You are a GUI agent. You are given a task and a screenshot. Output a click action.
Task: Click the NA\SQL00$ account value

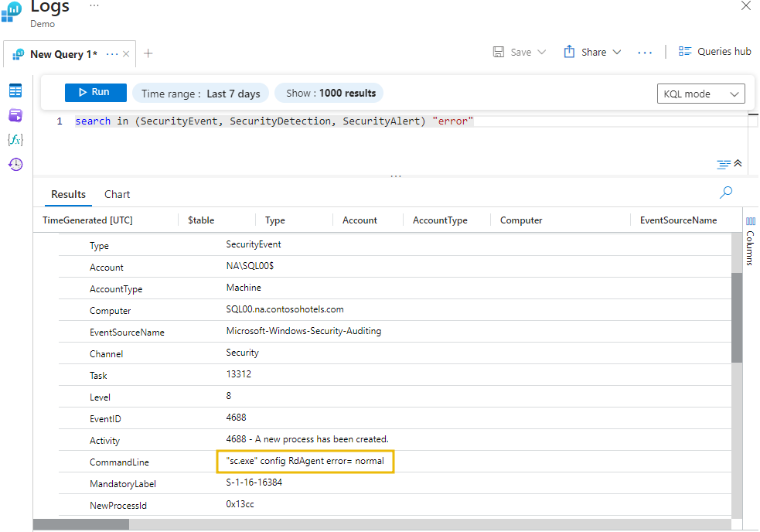pos(250,266)
